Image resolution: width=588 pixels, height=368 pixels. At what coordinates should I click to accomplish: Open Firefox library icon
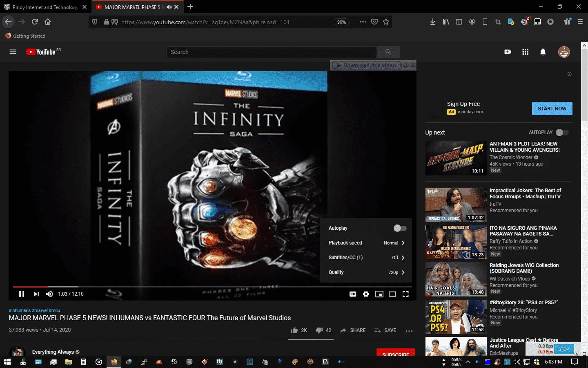click(446, 22)
